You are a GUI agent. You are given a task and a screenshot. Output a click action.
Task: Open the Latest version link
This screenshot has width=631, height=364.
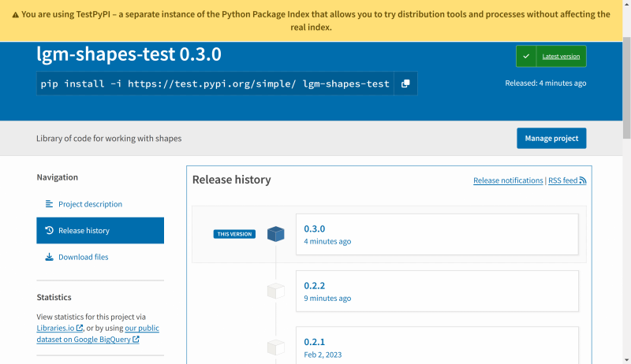pyautogui.click(x=561, y=56)
